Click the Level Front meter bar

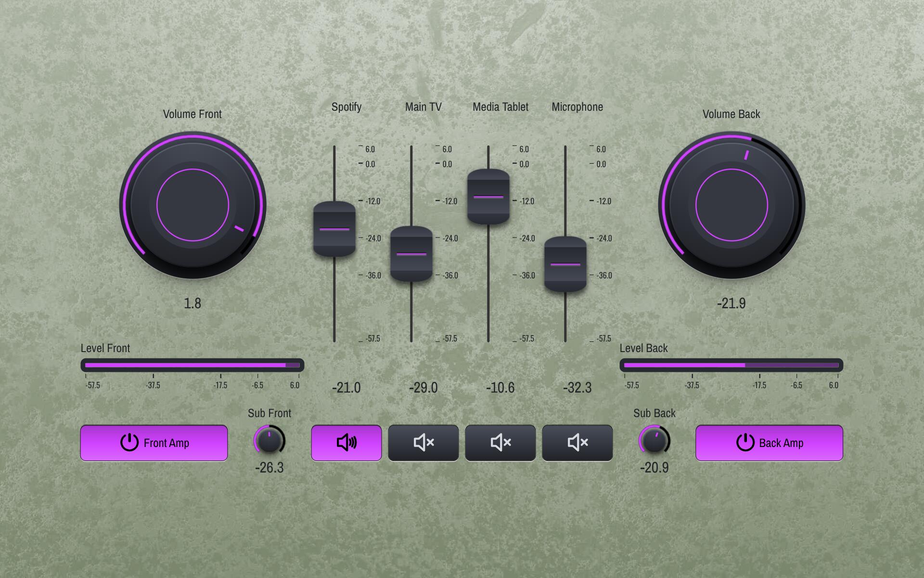click(192, 365)
